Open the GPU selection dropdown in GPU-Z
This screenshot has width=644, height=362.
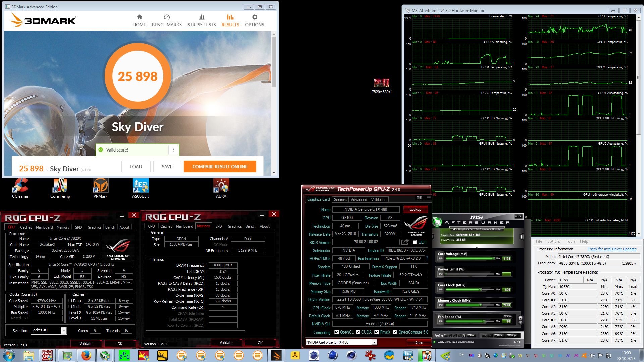374,342
